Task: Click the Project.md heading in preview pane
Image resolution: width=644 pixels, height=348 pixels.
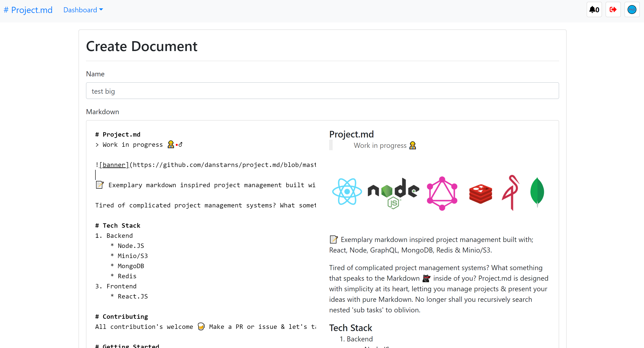Action: 351,134
